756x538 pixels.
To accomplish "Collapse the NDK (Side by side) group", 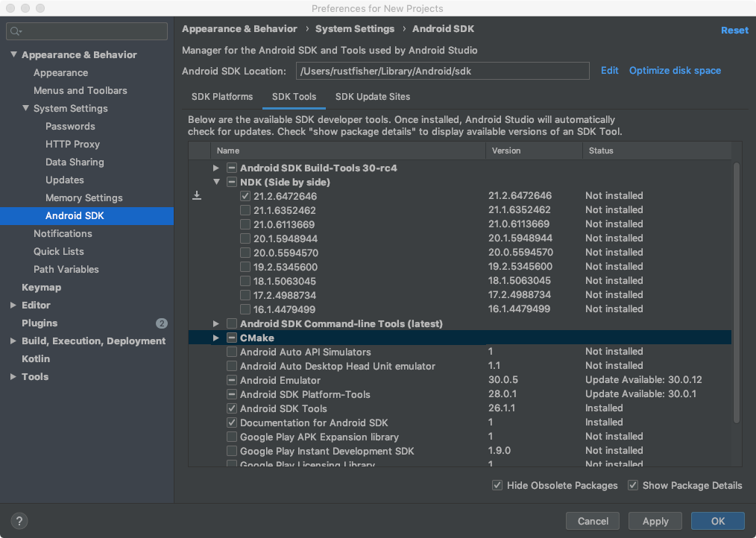I will point(216,182).
